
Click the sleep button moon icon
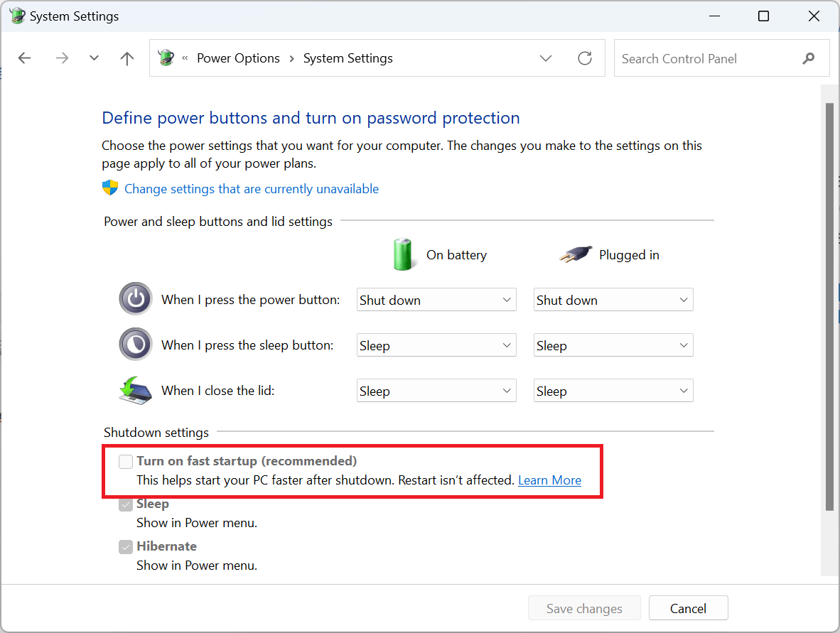tap(136, 345)
